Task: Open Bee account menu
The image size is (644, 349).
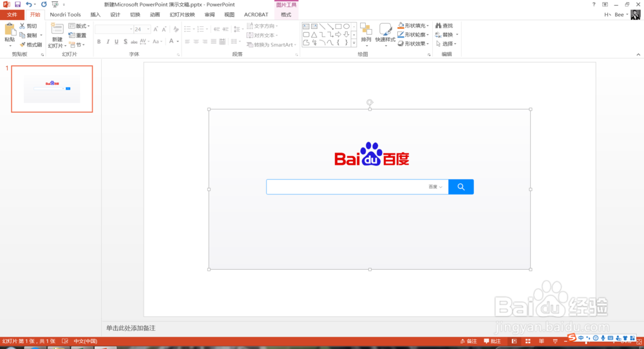Action: [621, 15]
